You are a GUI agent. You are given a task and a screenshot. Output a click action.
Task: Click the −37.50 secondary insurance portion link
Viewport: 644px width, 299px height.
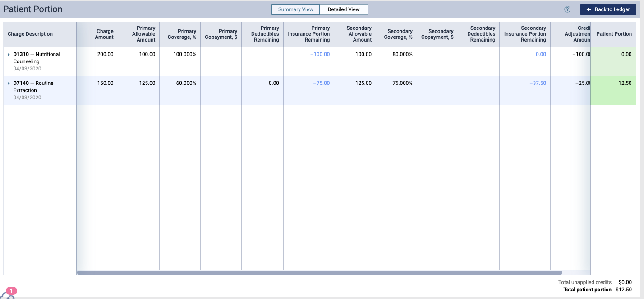(x=538, y=83)
